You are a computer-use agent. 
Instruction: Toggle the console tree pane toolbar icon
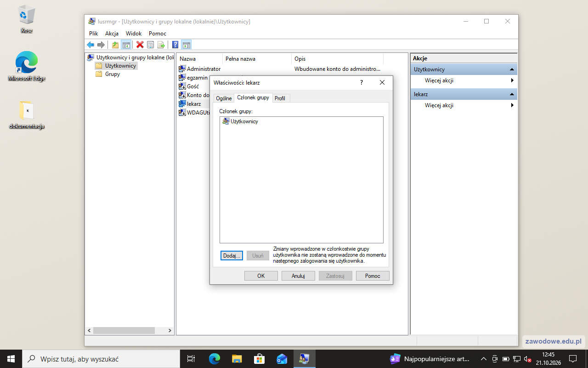coord(126,45)
